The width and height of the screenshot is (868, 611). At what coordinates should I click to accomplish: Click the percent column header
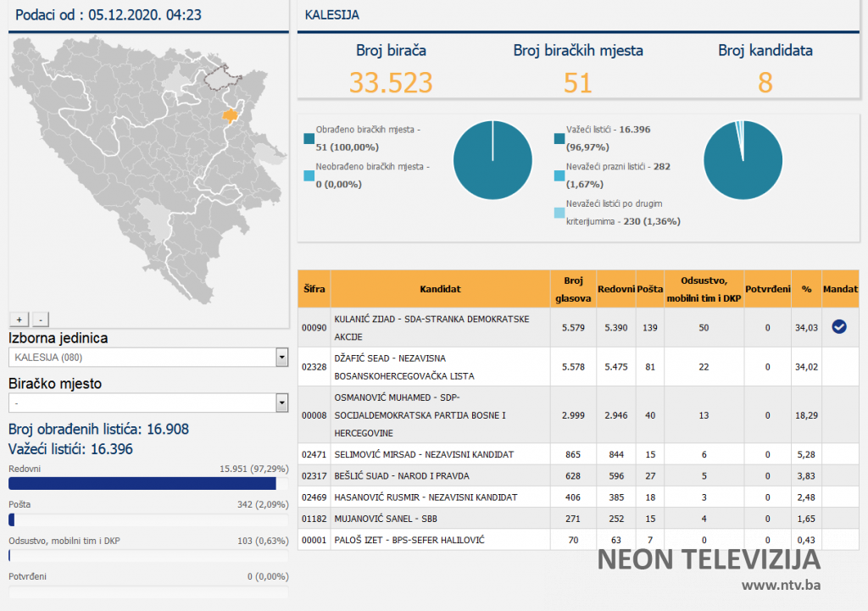[x=806, y=289]
